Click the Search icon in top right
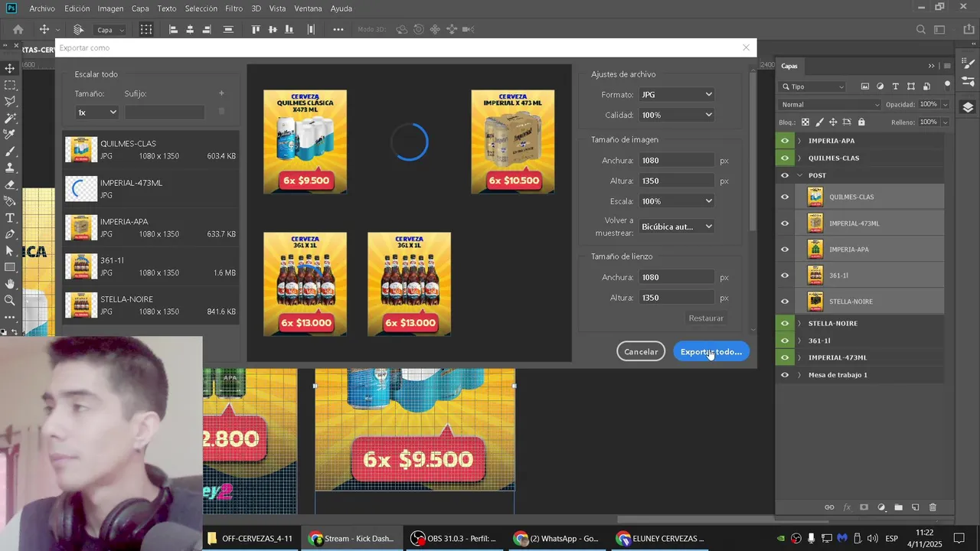The image size is (980, 551). 921,30
